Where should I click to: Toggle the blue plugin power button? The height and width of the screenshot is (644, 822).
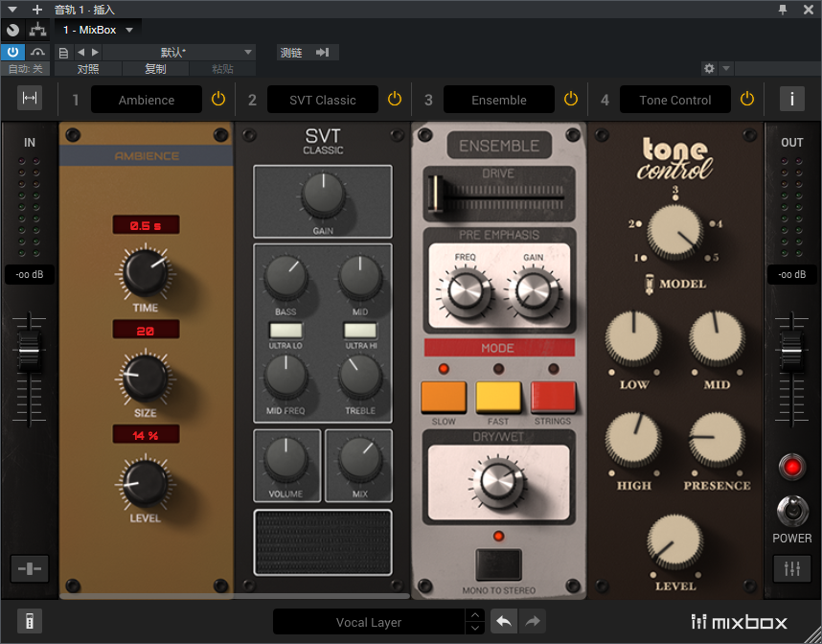[x=12, y=52]
